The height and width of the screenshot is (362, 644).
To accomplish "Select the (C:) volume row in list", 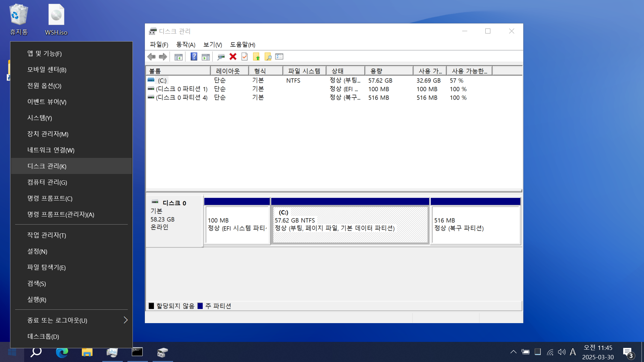I will pos(162,80).
